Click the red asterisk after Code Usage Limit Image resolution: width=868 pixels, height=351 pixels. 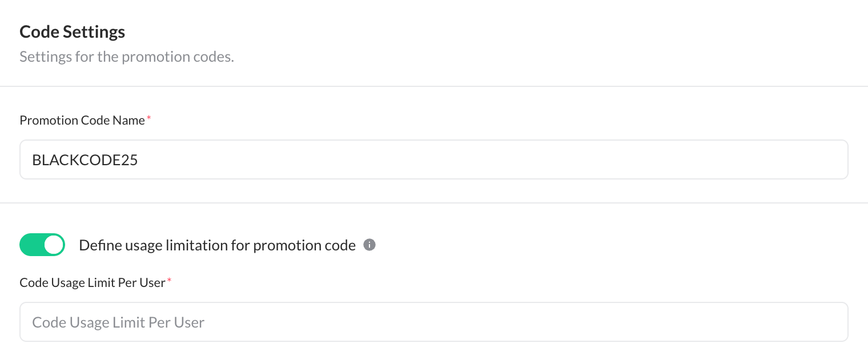tap(169, 281)
